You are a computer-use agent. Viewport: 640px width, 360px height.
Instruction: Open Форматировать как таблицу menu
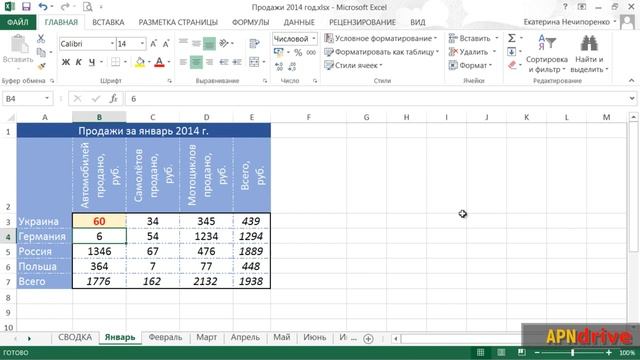point(382,52)
